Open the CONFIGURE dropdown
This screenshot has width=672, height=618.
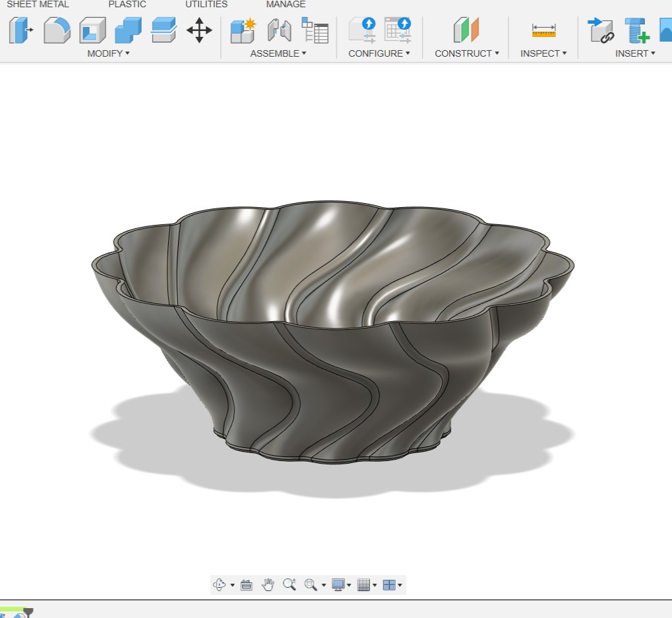tap(379, 53)
